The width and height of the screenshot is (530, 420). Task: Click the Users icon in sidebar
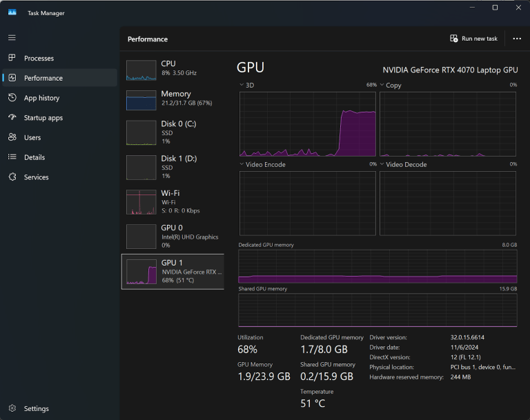[x=12, y=137]
